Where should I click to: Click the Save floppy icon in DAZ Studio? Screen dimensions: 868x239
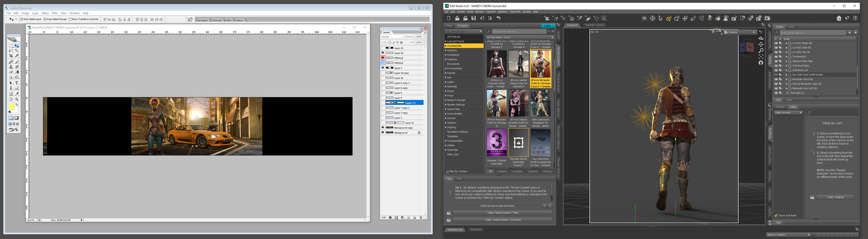[473, 18]
